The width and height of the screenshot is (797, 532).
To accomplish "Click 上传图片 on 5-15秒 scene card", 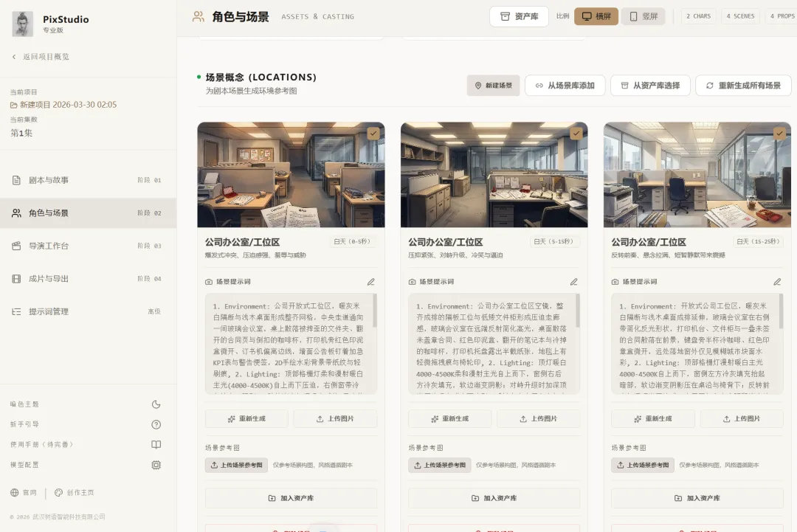I will click(x=538, y=418).
